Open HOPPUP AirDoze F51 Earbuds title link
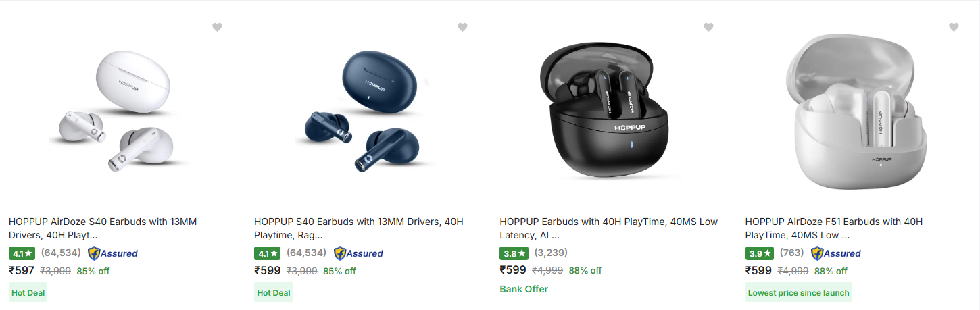Image resolution: width=980 pixels, height=310 pixels. coord(833,228)
